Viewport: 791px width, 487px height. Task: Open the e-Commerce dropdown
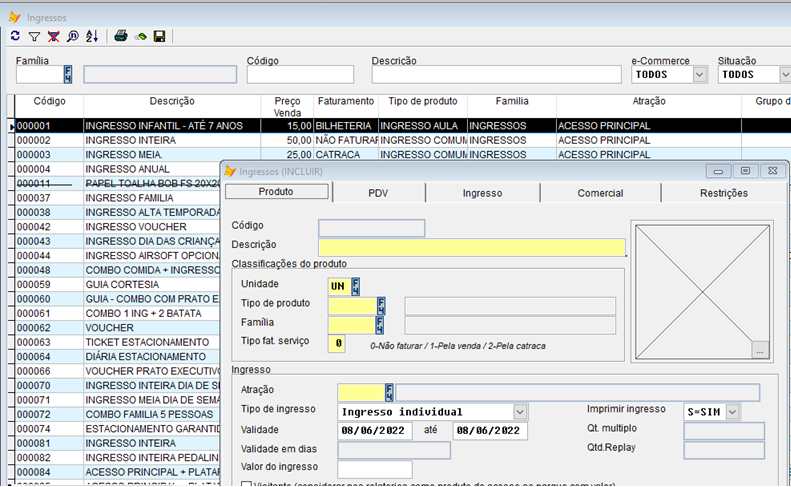pyautogui.click(x=700, y=74)
